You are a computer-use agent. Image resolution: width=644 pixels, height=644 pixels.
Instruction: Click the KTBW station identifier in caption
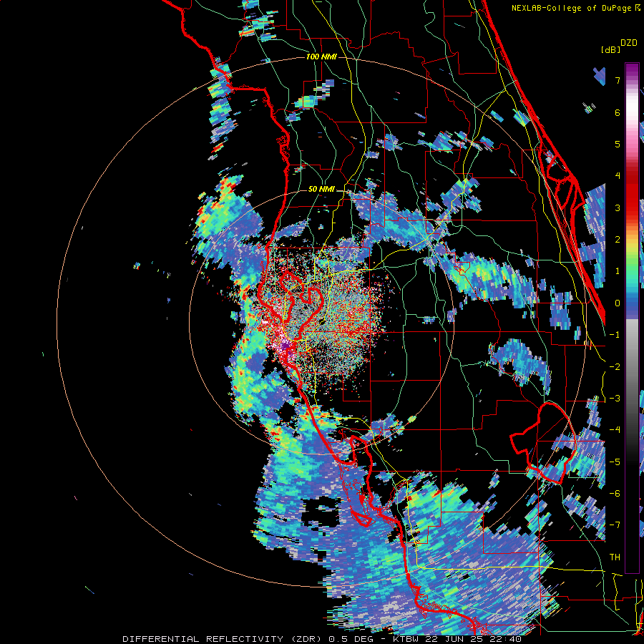click(x=406, y=639)
